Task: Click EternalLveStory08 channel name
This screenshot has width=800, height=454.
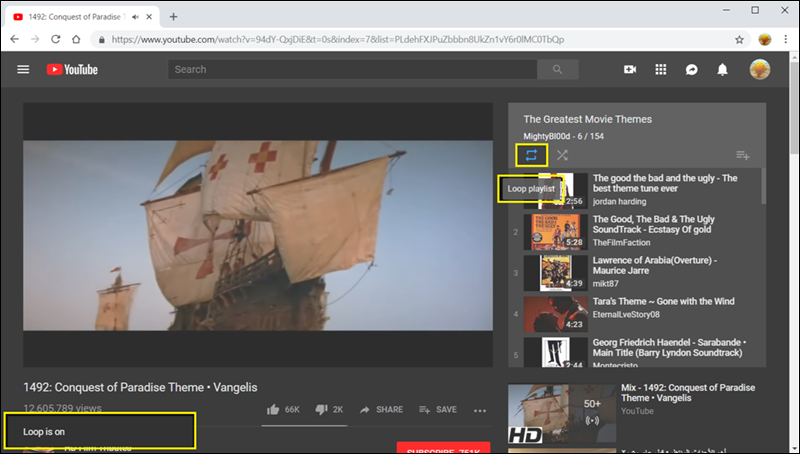Action: [626, 315]
